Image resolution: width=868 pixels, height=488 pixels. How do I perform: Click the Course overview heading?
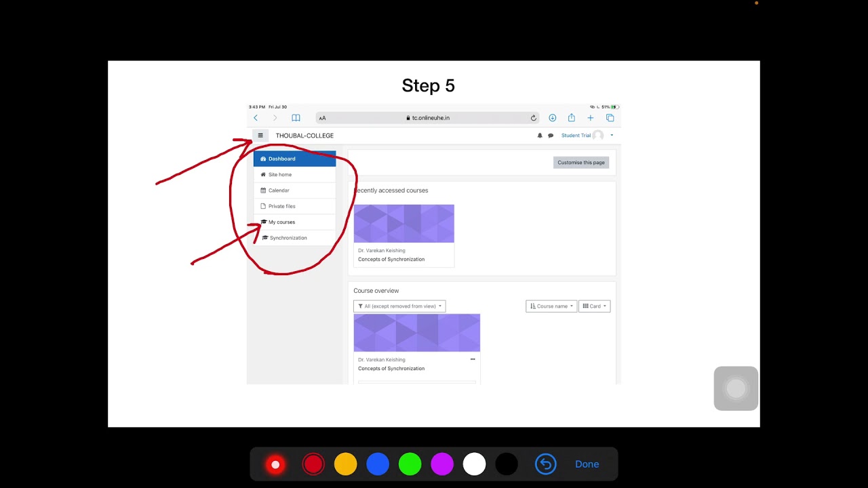point(376,291)
